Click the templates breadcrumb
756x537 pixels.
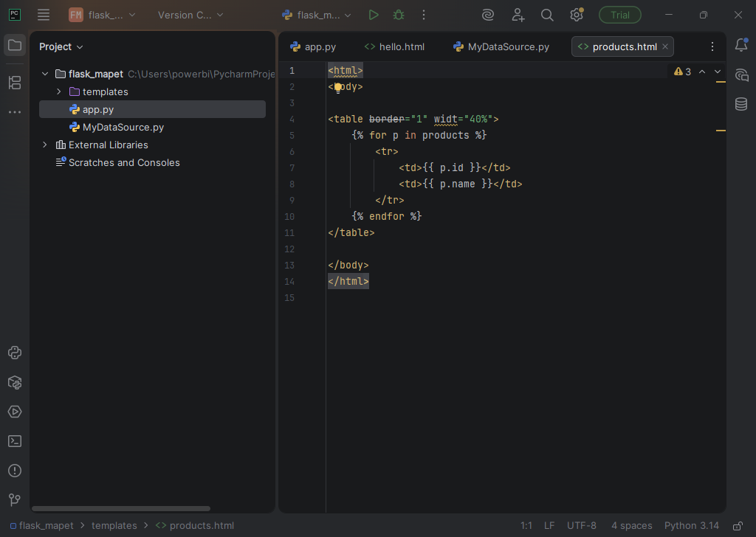point(114,525)
